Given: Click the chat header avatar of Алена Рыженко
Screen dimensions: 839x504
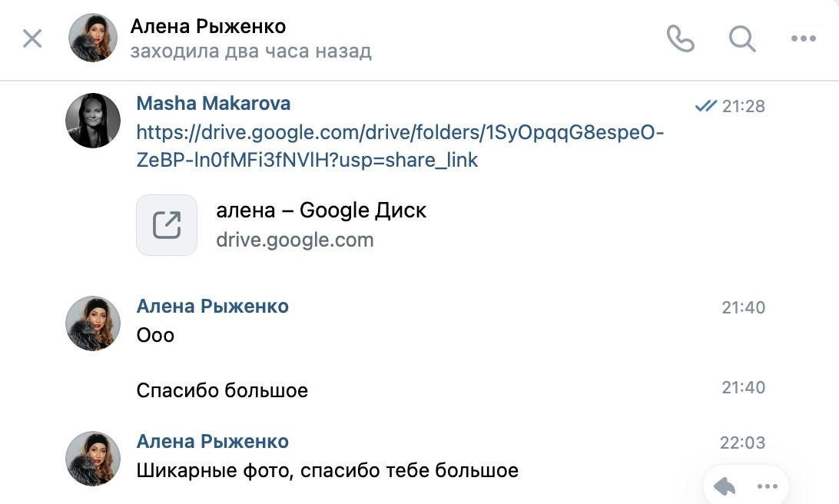Looking at the screenshot, I should click(x=92, y=38).
